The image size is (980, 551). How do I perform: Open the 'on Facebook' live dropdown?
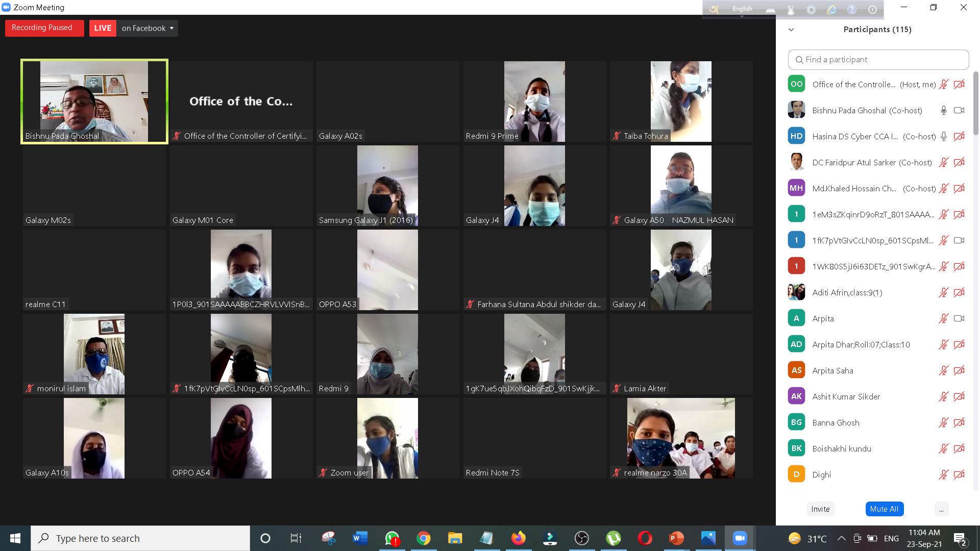(148, 28)
